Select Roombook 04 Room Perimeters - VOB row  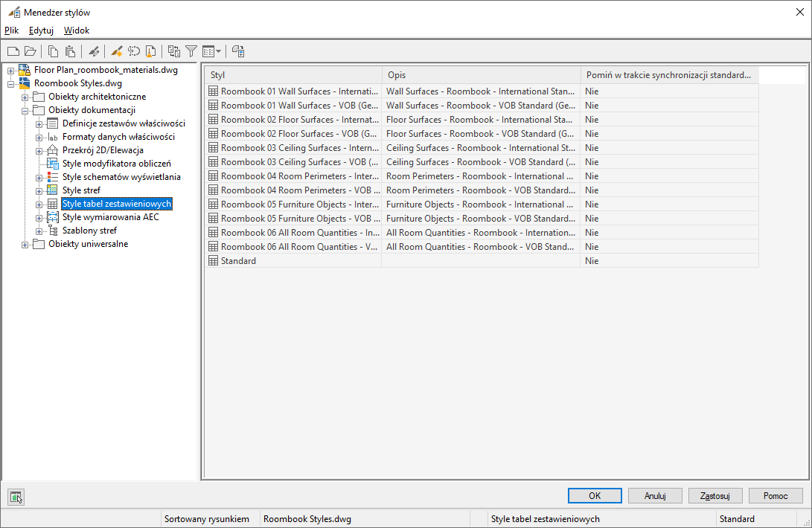click(x=482, y=190)
